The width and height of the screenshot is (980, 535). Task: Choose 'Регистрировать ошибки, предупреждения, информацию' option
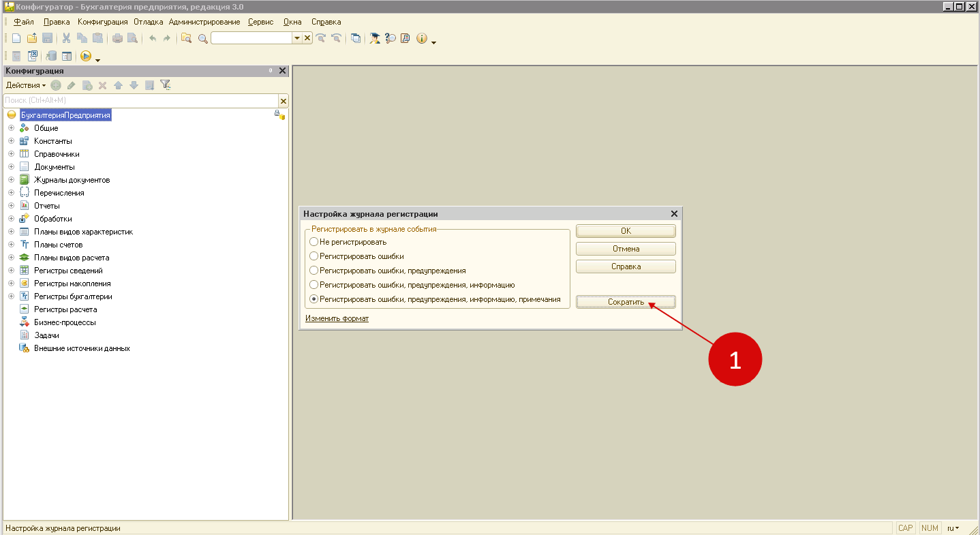(313, 285)
